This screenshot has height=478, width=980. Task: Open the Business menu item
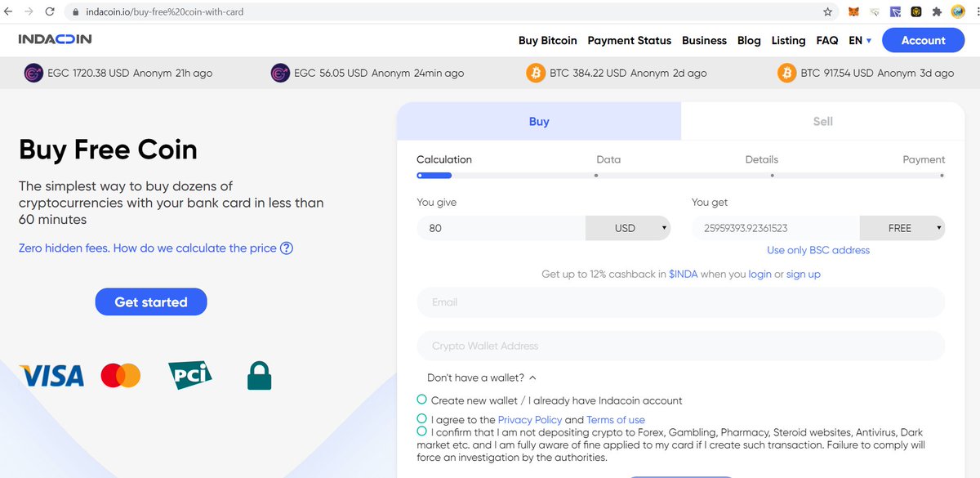click(704, 40)
